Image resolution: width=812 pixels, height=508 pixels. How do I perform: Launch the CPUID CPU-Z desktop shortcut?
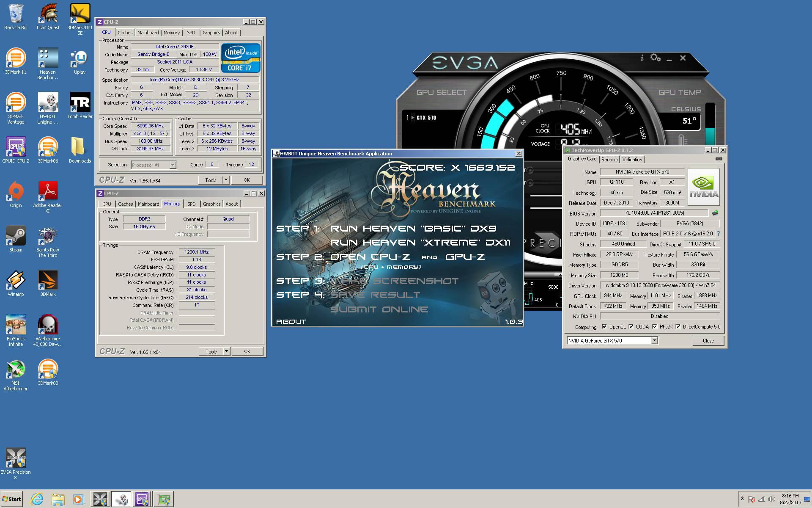coord(16,150)
